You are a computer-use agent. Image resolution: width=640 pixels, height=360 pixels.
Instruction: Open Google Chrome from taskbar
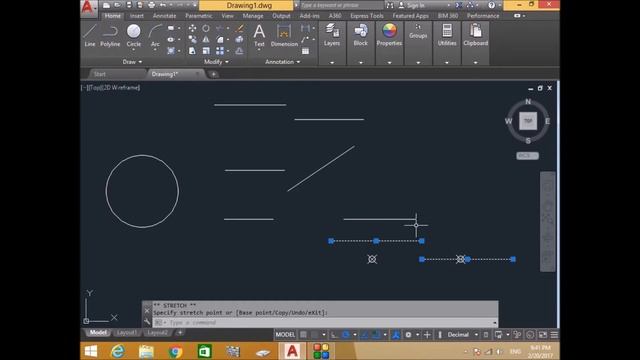[x=176, y=351]
